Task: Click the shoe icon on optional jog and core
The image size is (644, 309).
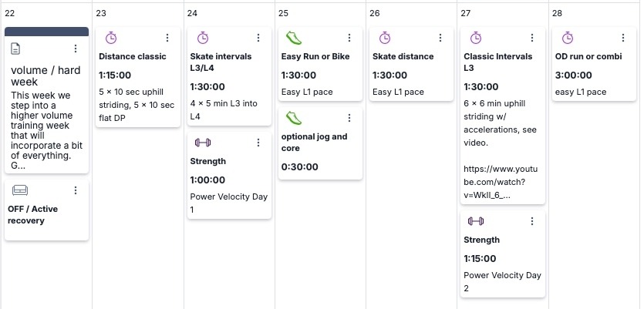Action: tap(293, 118)
